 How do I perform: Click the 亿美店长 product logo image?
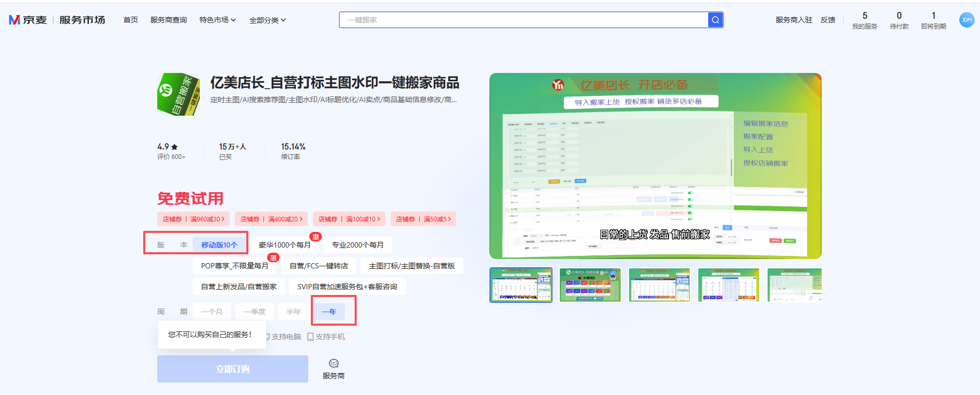179,94
